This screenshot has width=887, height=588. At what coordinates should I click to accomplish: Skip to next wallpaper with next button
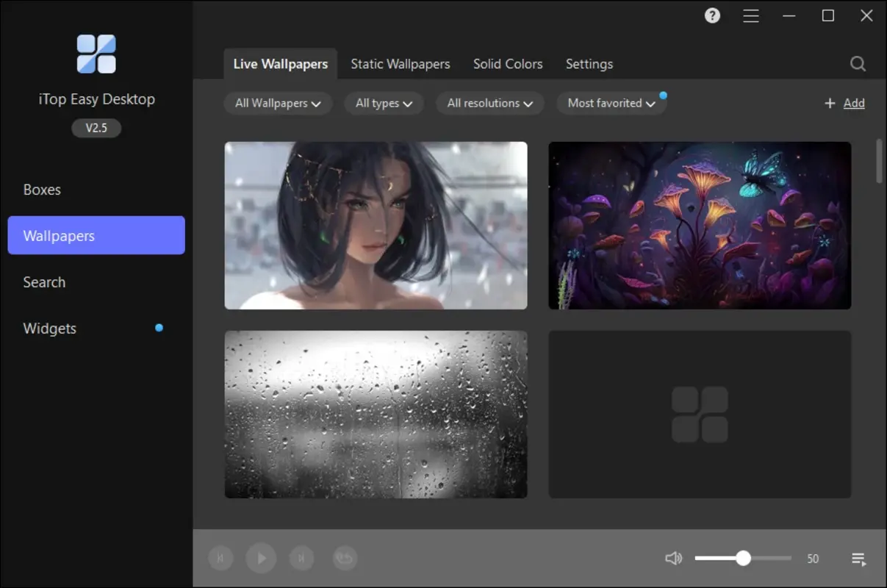(x=301, y=558)
